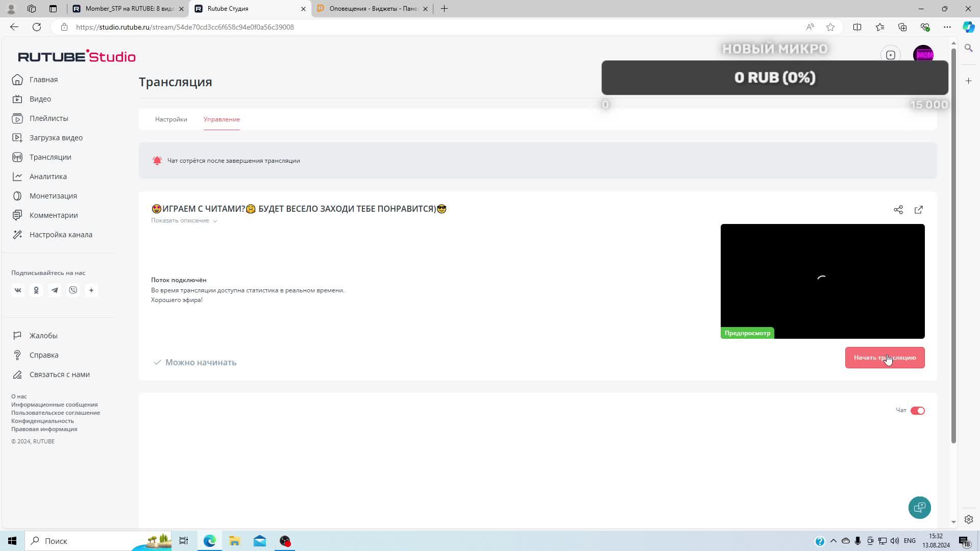Screen dimensions: 980x551
Task: Open Edge sidebar search icon
Action: click(x=968, y=48)
